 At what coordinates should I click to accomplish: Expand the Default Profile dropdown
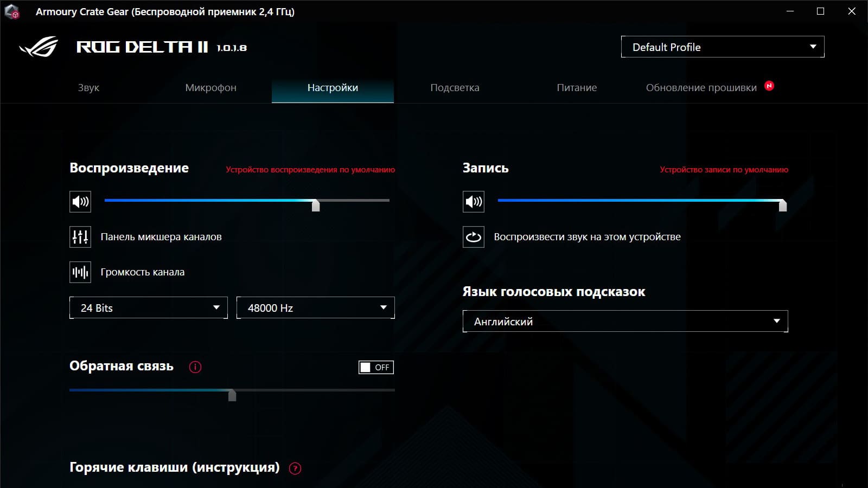[x=723, y=47]
